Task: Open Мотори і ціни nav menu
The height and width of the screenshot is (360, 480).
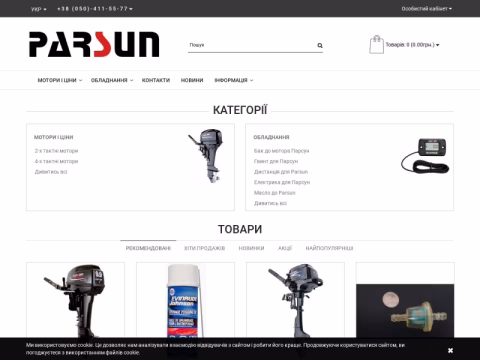Action: pyautogui.click(x=60, y=80)
